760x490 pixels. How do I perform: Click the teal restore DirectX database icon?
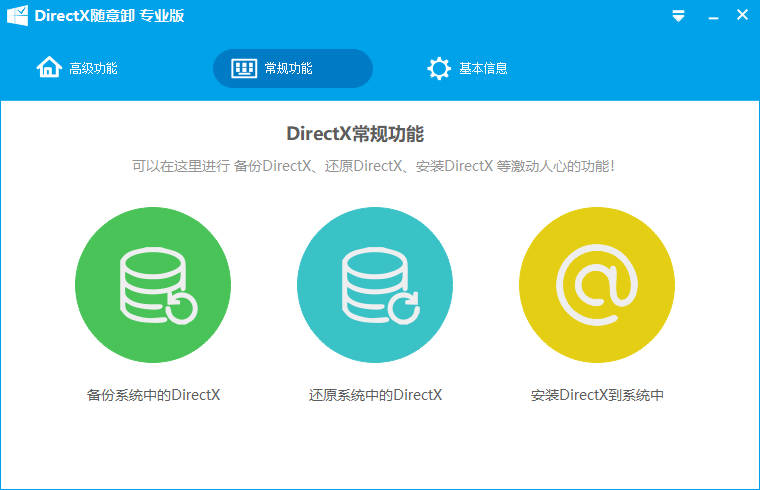tap(375, 285)
